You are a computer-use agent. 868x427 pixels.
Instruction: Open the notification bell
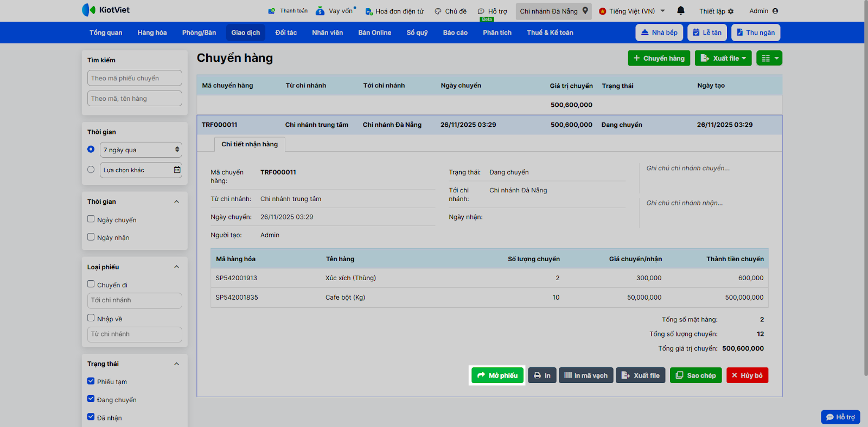[x=681, y=10]
